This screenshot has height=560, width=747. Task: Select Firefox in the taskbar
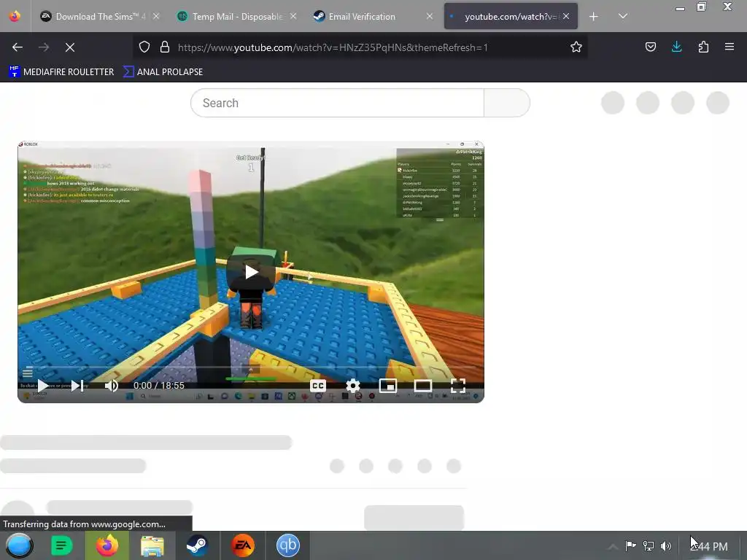pyautogui.click(x=107, y=545)
